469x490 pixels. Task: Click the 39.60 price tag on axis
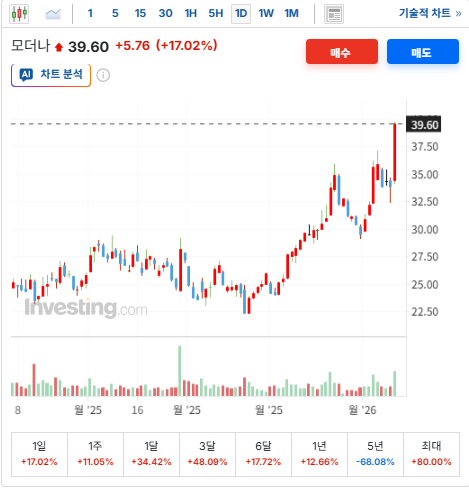tap(423, 124)
